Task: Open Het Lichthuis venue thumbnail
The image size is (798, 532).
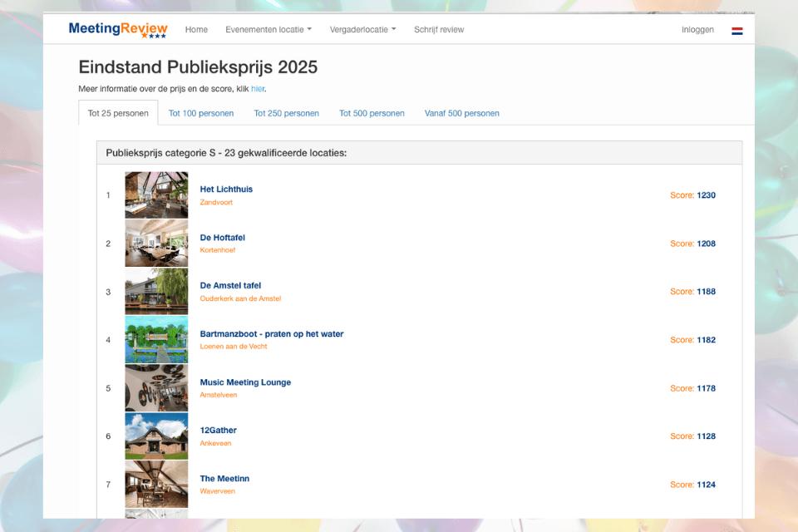Action: [x=156, y=195]
